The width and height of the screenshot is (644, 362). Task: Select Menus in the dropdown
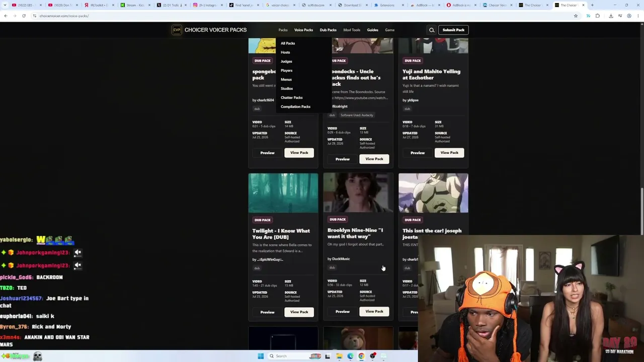point(286,79)
